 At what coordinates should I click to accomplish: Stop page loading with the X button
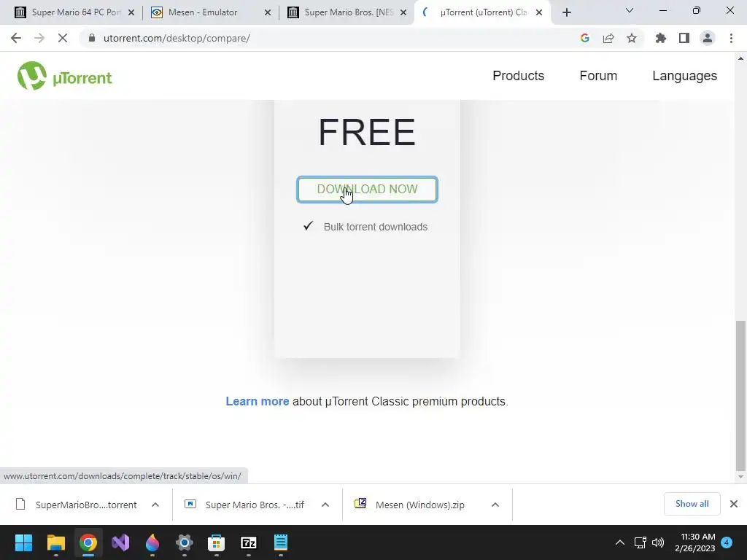pyautogui.click(x=63, y=38)
